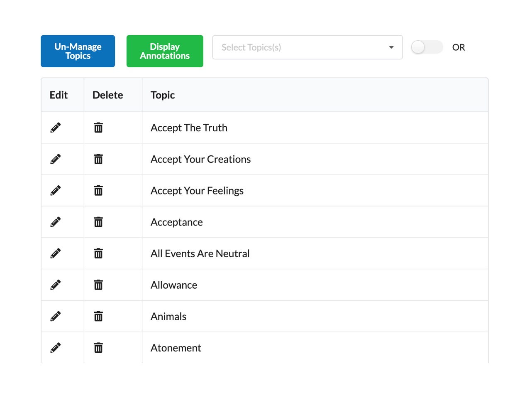Edit the Animals topic
The height and width of the screenshot is (393, 532).
(56, 317)
